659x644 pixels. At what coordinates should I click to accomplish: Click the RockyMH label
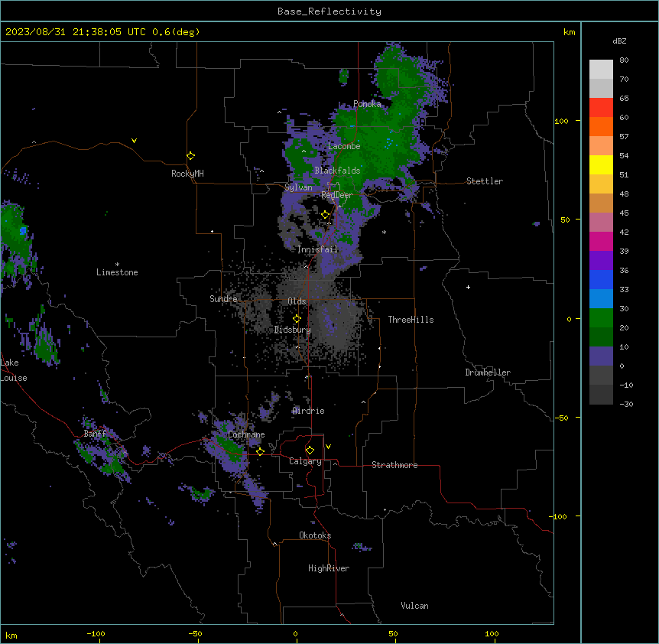coord(187,174)
